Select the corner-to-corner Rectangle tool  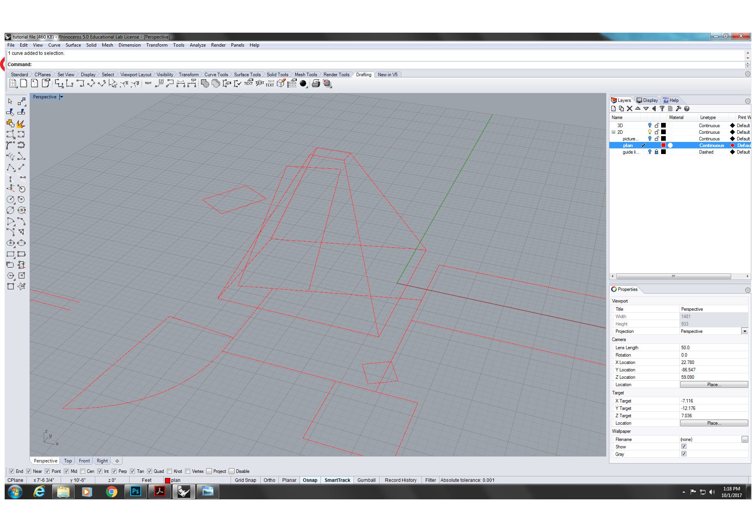(10, 254)
